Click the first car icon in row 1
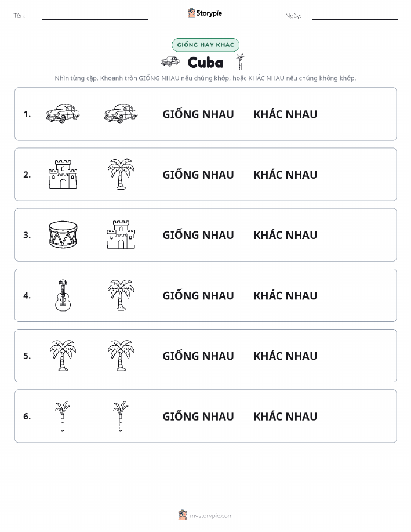Image resolution: width=411 pixels, height=532 pixels. pyautogui.click(x=63, y=114)
